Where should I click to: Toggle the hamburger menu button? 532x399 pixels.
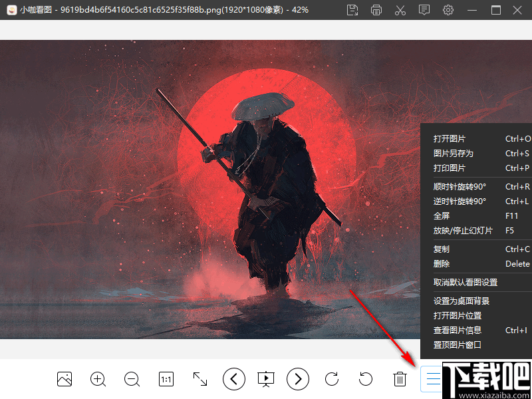(433, 378)
